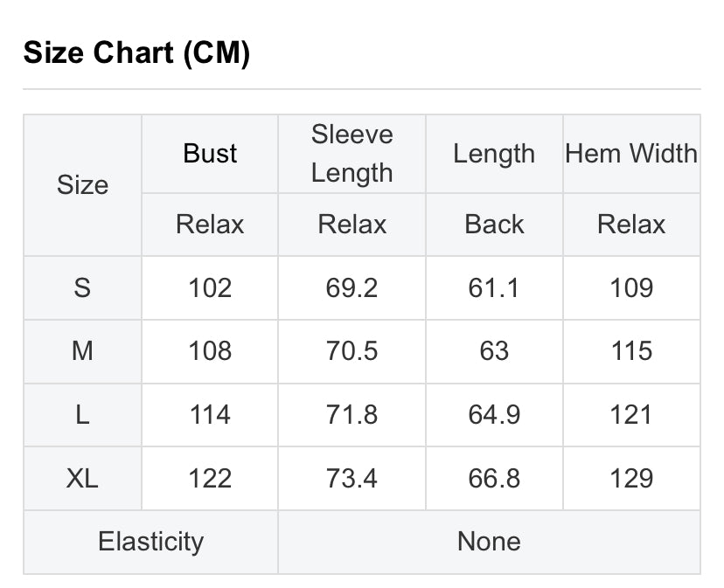Click the bust value 122
The height and width of the screenshot is (588, 724).
click(x=210, y=478)
